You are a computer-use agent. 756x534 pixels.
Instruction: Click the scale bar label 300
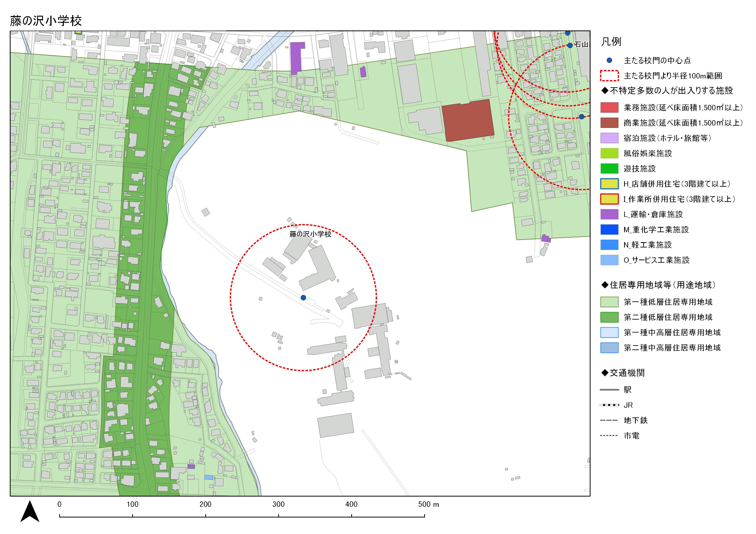(x=279, y=504)
